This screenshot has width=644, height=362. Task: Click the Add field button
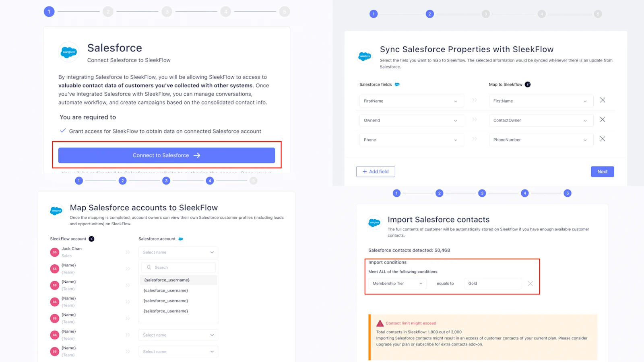[x=375, y=171]
